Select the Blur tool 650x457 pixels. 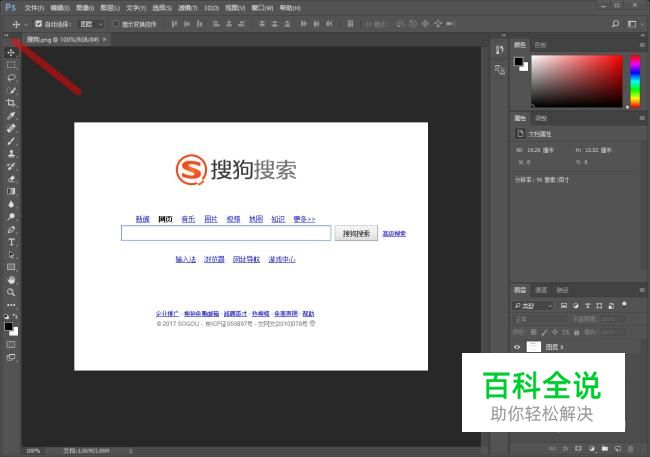[x=11, y=204]
